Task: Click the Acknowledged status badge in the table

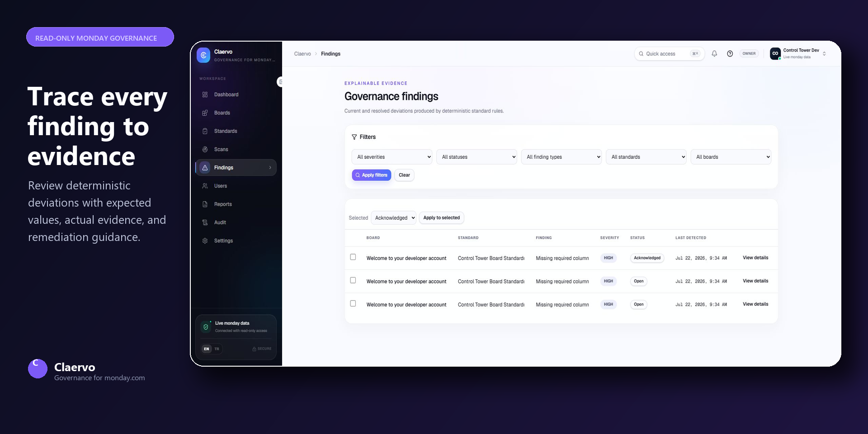Action: [647, 258]
